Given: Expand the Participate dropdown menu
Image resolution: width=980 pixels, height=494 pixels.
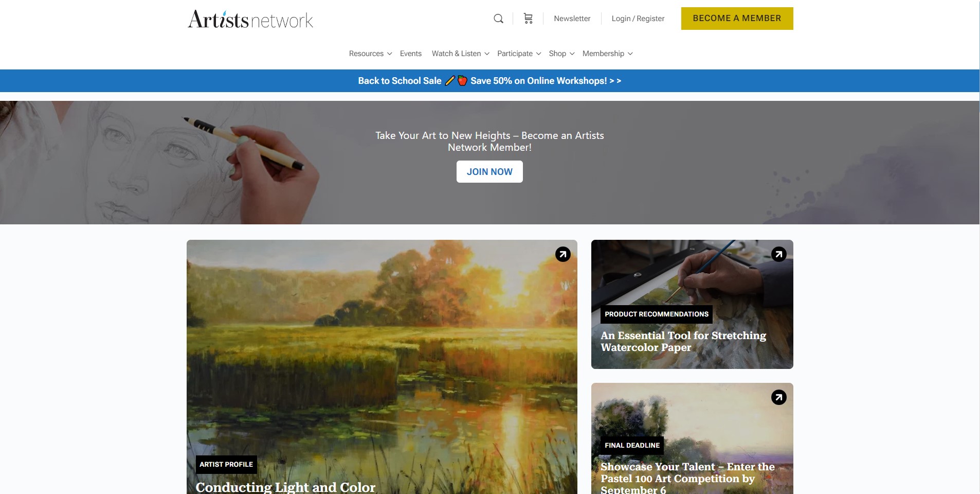Looking at the screenshot, I should coord(519,54).
